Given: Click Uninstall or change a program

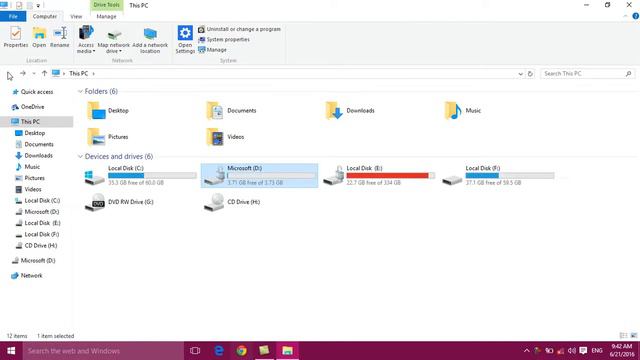Looking at the screenshot, I should click(240, 29).
